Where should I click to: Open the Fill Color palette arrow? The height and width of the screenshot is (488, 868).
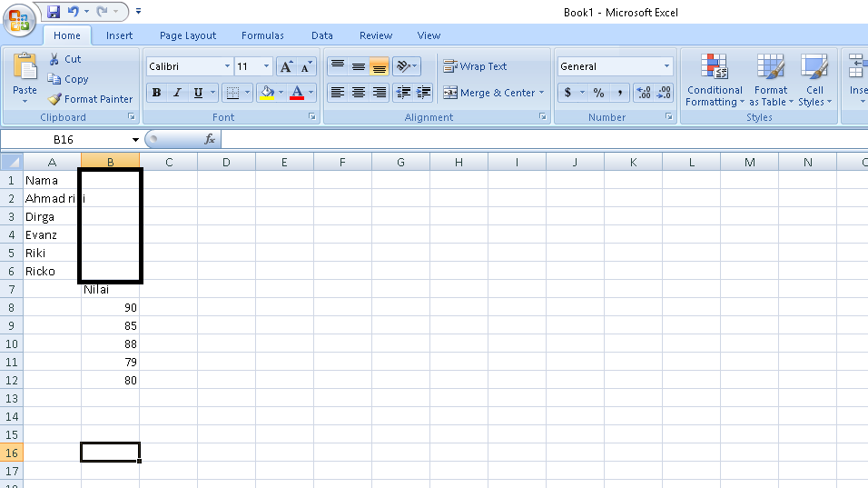[x=281, y=93]
